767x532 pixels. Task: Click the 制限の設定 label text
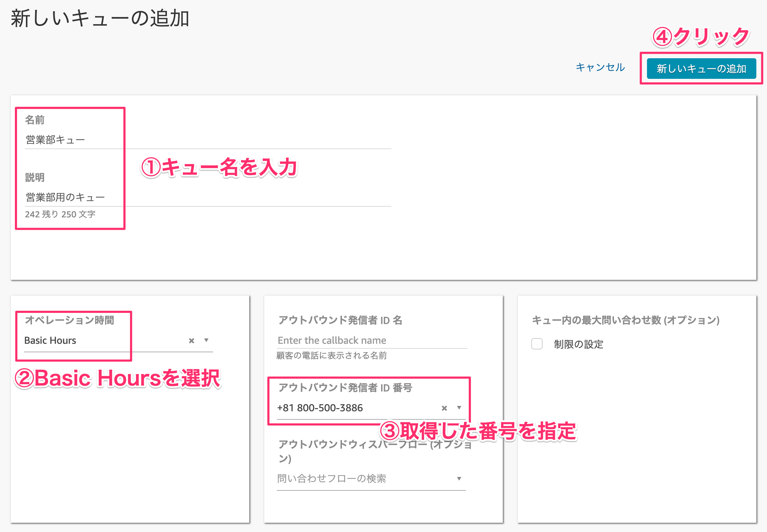click(578, 344)
